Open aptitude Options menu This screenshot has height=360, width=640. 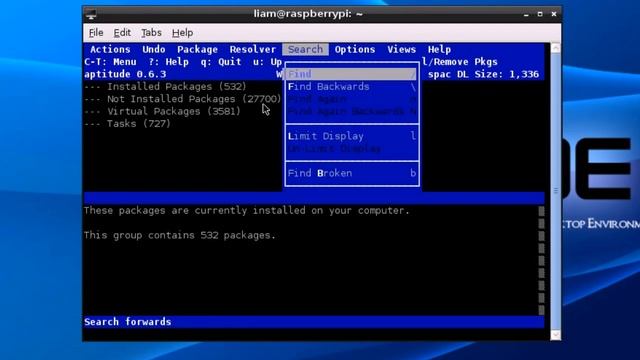click(355, 49)
